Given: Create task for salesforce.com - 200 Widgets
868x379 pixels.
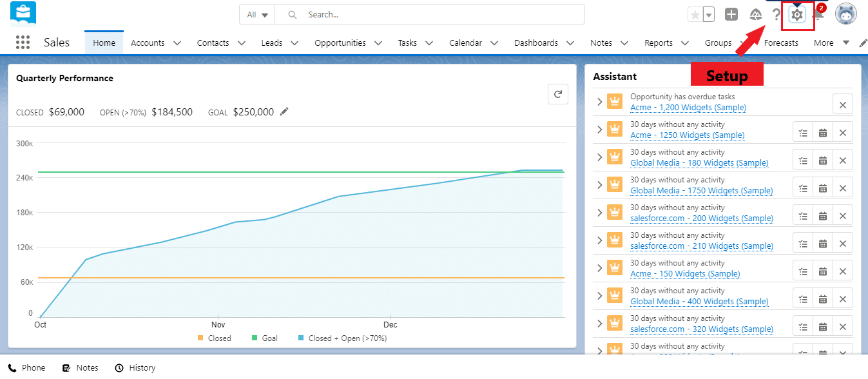Looking at the screenshot, I should click(x=802, y=215).
